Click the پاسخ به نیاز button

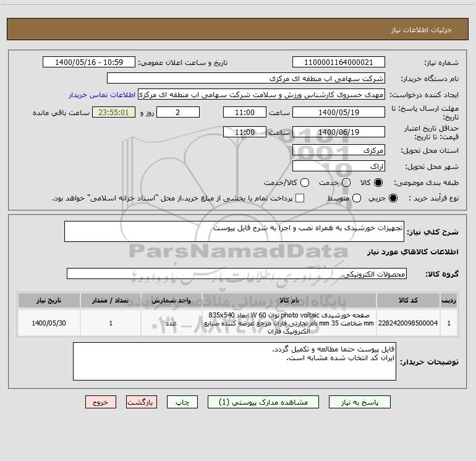pyautogui.click(x=359, y=402)
